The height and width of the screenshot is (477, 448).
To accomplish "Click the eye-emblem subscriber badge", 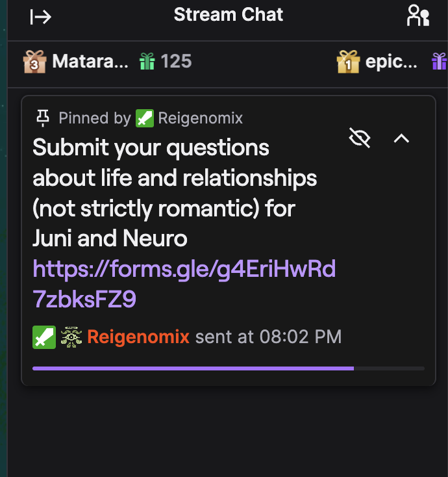I will 71,337.
